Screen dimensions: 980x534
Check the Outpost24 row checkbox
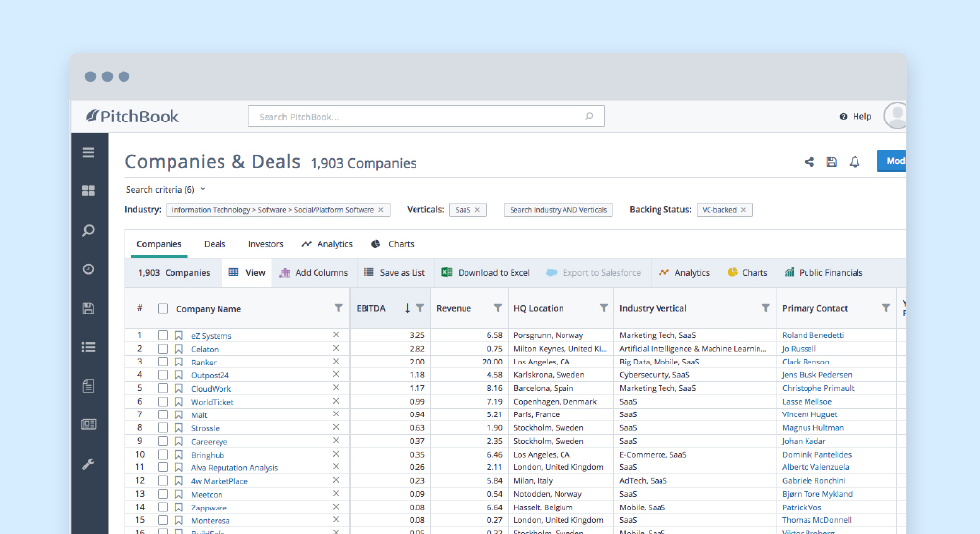tap(163, 375)
